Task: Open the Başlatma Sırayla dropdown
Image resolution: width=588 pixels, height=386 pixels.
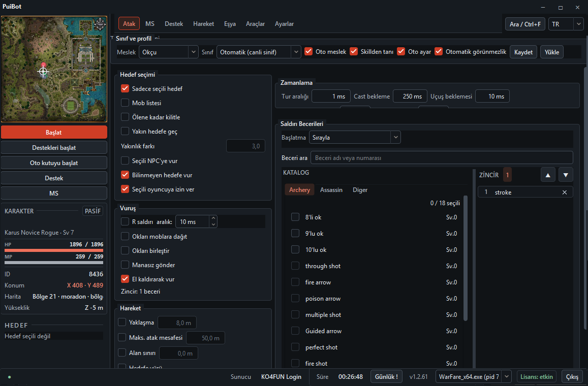Action: click(355, 137)
